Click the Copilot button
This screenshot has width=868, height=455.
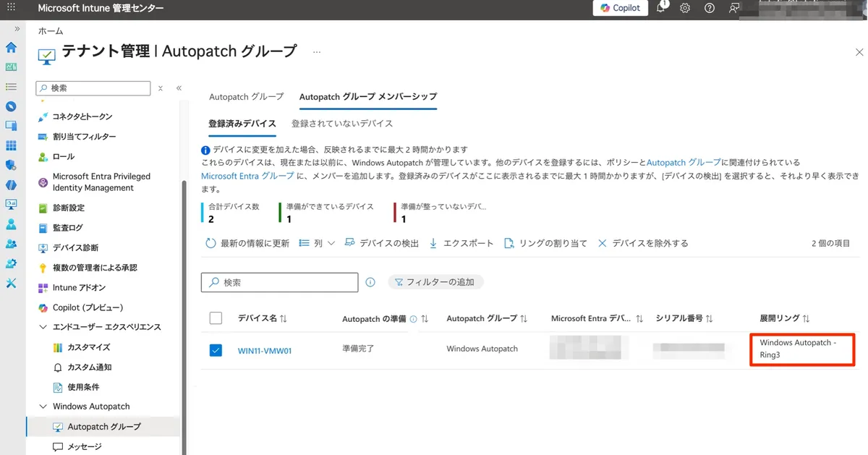[620, 8]
